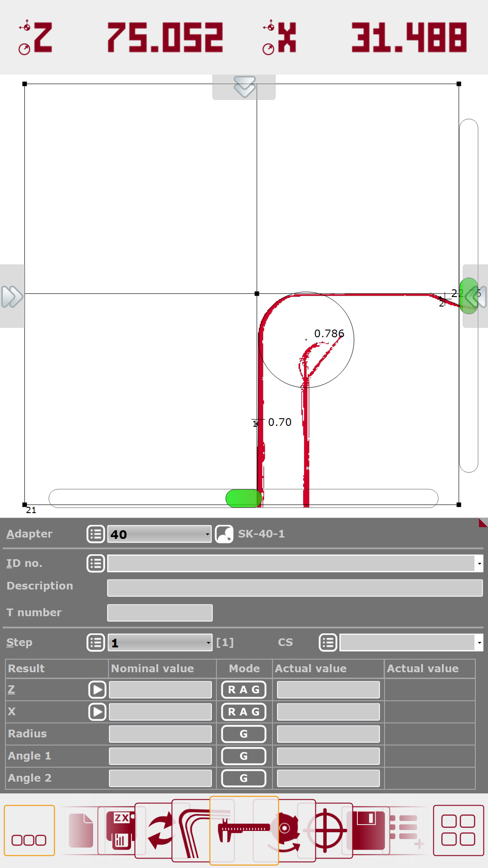The width and height of the screenshot is (488, 868).
Task: Expand the CS dropdown
Action: coord(411,643)
